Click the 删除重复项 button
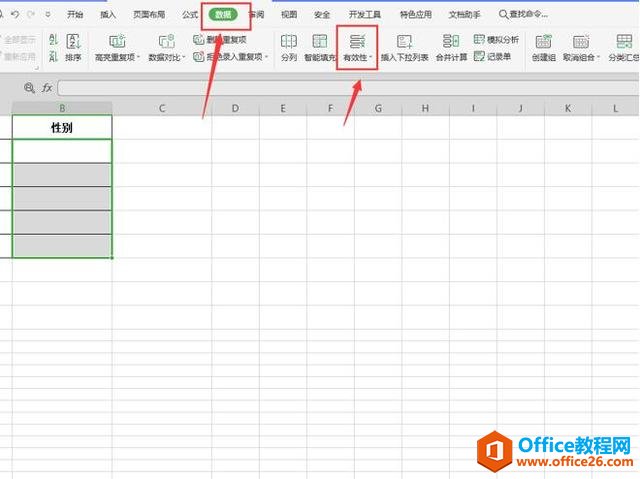The height and width of the screenshot is (479, 640). tap(220, 40)
